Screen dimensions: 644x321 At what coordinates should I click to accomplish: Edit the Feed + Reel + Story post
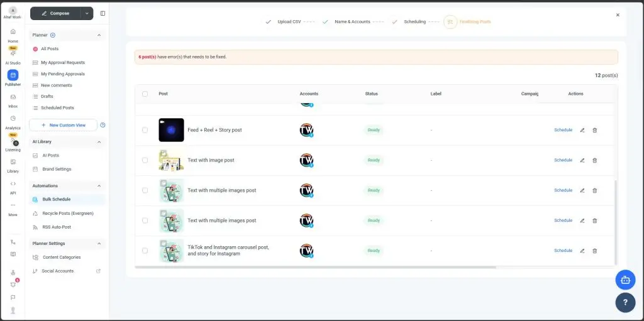pos(582,130)
